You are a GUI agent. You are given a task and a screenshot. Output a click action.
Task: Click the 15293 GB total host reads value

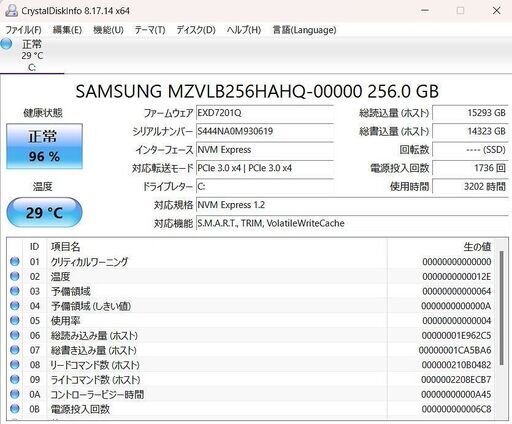470,113
